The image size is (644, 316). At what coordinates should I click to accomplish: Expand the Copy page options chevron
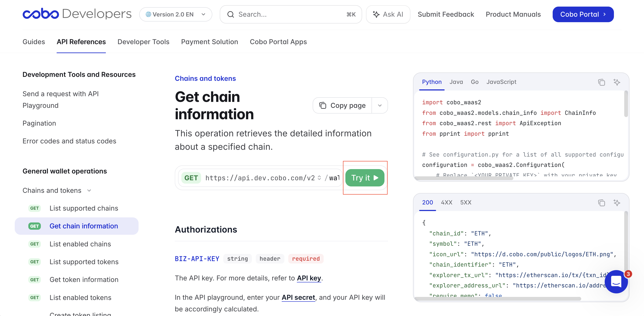coord(380,105)
